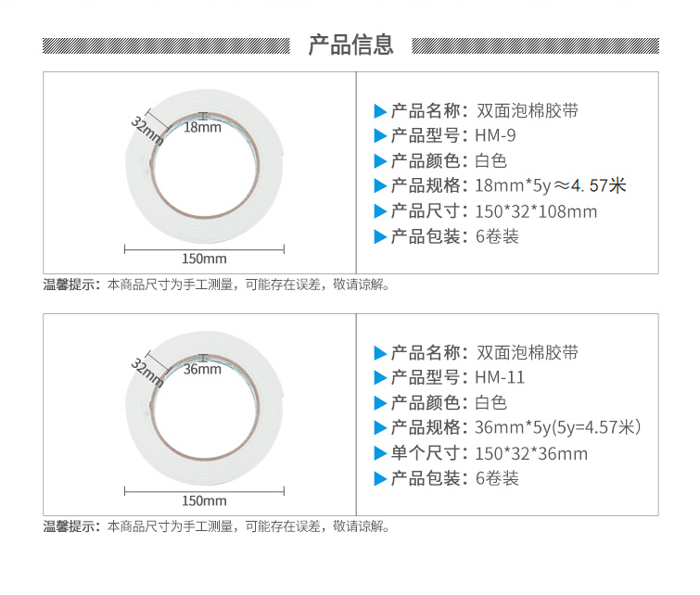Click the 150mm dimension label under the HM-9 roll
This screenshot has width=700, height=595.
[x=204, y=259]
